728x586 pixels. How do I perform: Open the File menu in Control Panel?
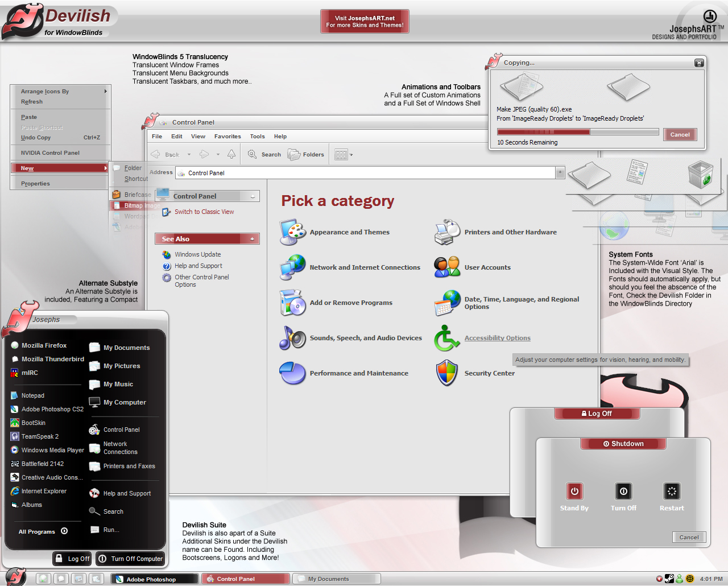pos(157,137)
